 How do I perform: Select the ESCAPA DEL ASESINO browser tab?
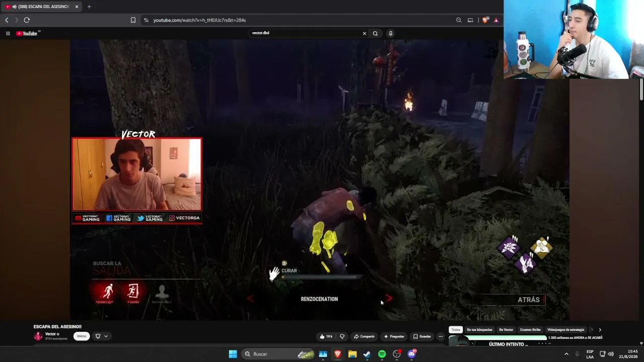[x=43, y=7]
